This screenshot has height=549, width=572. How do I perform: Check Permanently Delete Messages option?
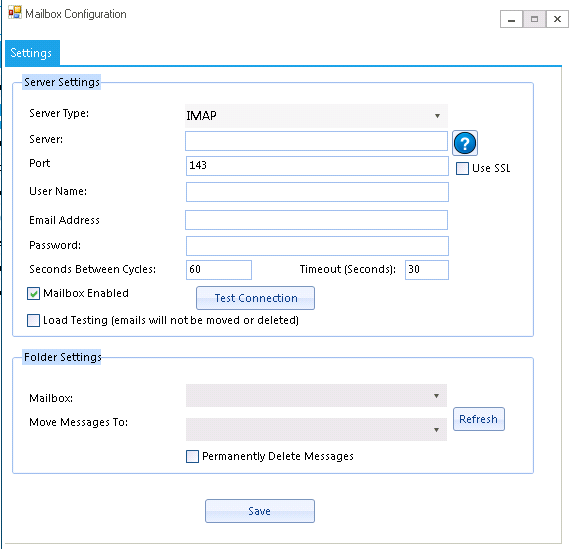click(x=192, y=456)
